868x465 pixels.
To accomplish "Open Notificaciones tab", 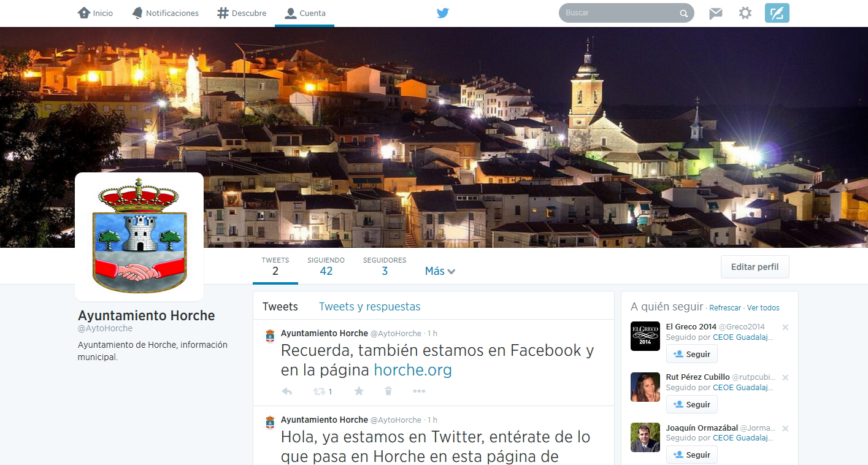I will (x=165, y=13).
